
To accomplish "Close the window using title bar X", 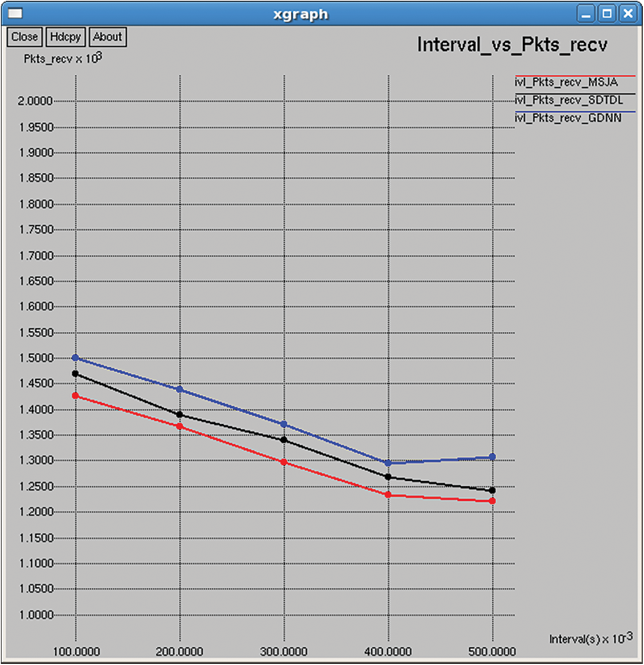I will [x=628, y=14].
